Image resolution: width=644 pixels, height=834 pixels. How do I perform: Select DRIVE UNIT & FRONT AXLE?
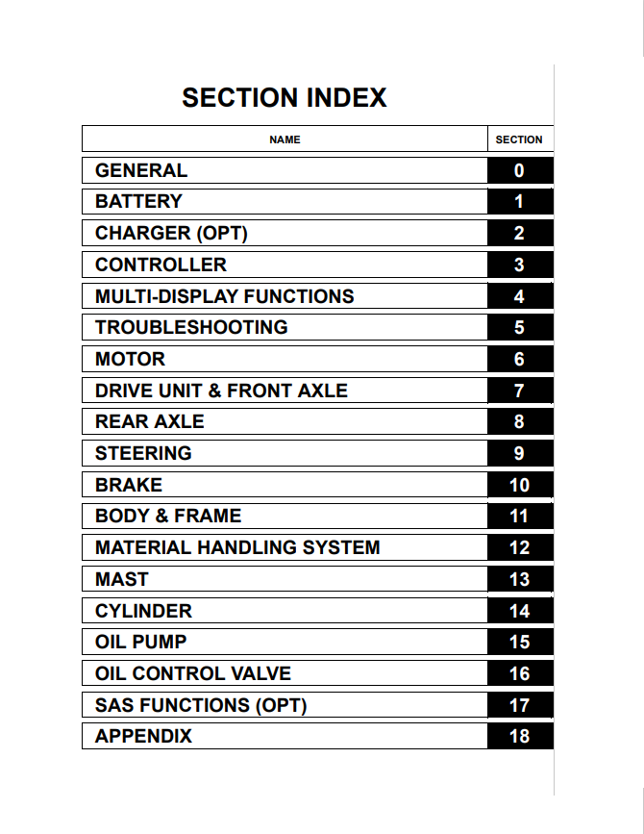pos(221,392)
